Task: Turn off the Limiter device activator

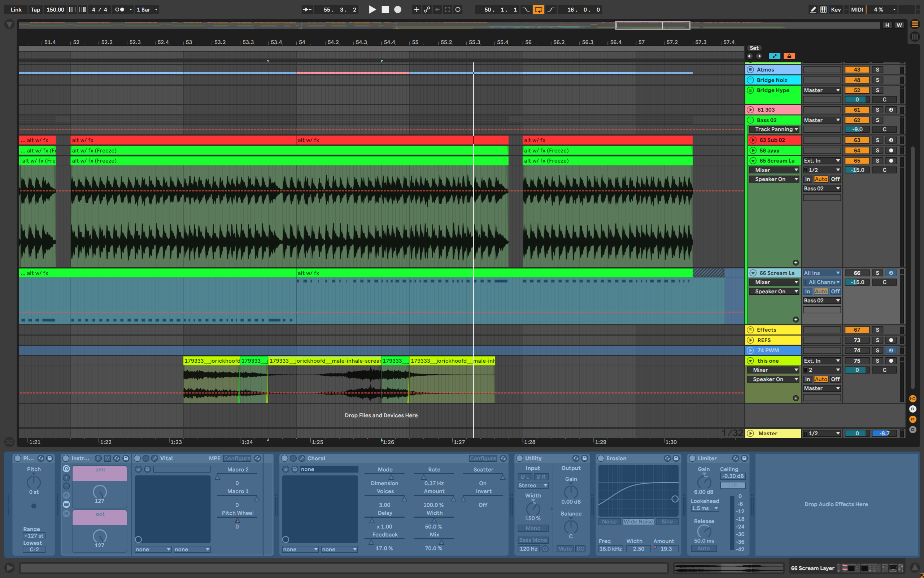Action: pyautogui.click(x=692, y=458)
